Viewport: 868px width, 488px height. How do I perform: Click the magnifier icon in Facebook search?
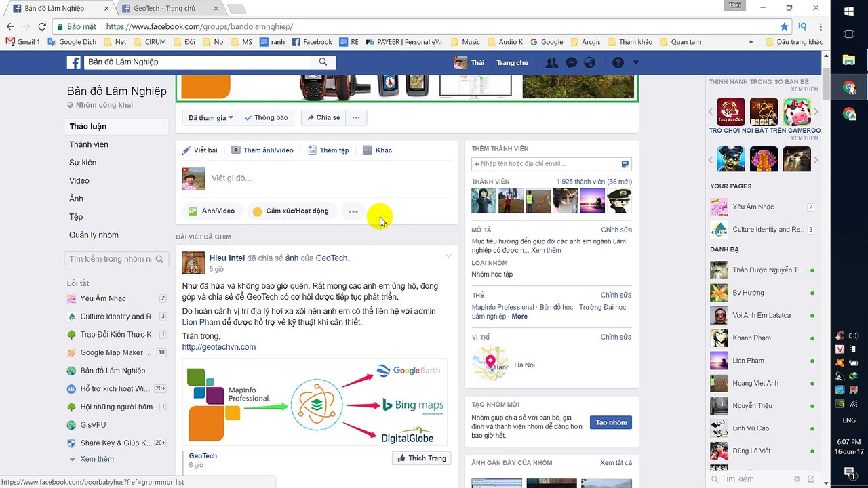click(323, 62)
